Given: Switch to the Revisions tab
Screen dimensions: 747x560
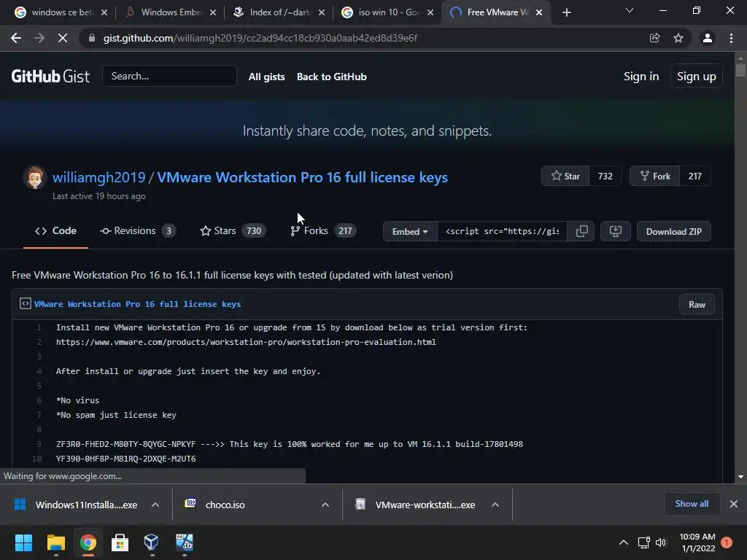Looking at the screenshot, I should click(x=137, y=231).
